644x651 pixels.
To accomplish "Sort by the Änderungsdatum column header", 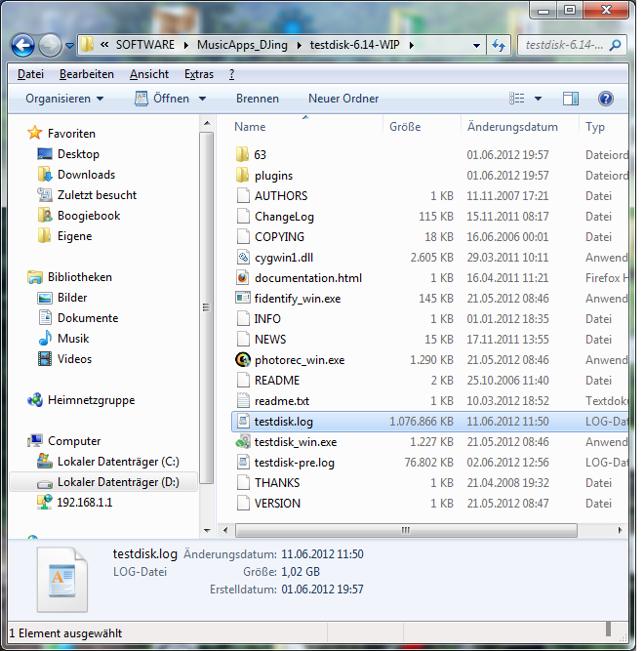I will pyautogui.click(x=512, y=127).
